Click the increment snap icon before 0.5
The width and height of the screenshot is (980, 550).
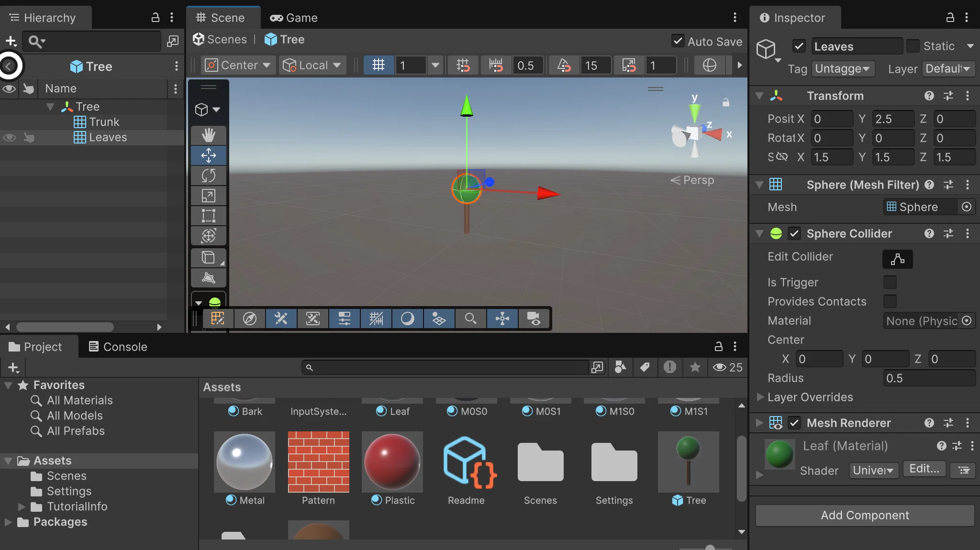(x=496, y=65)
